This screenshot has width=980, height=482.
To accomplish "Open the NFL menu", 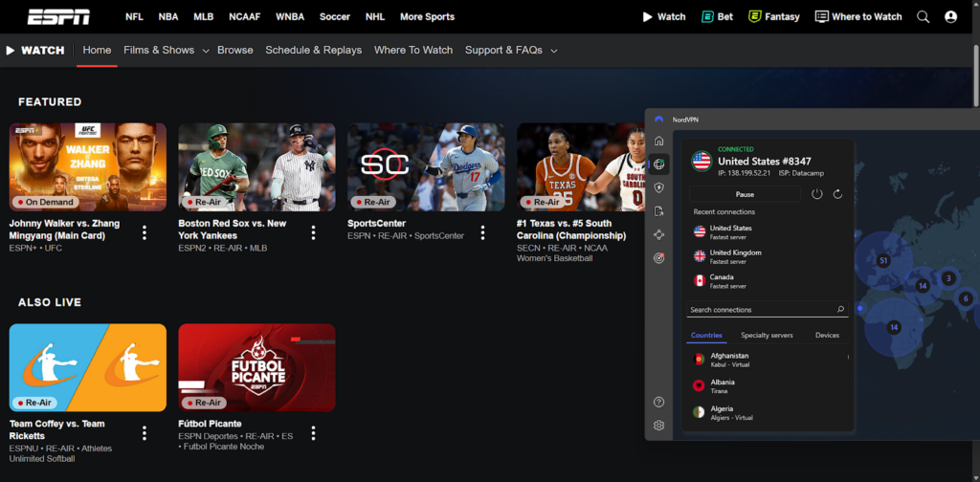I will point(134,17).
